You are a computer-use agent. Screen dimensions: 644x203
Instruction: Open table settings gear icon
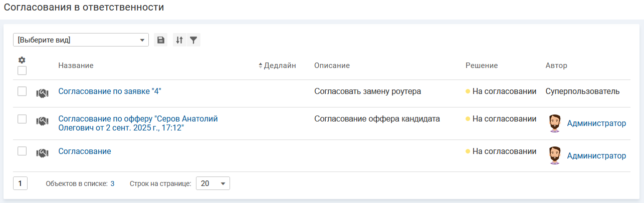(22, 60)
